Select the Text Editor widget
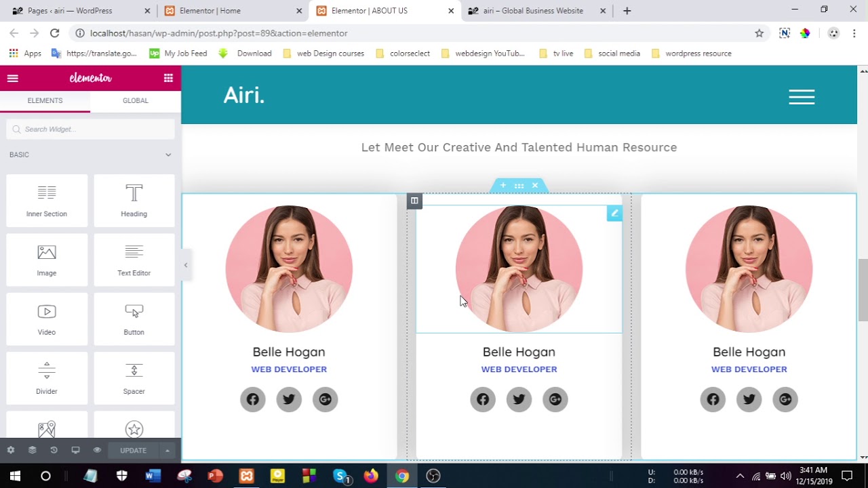 click(x=134, y=260)
